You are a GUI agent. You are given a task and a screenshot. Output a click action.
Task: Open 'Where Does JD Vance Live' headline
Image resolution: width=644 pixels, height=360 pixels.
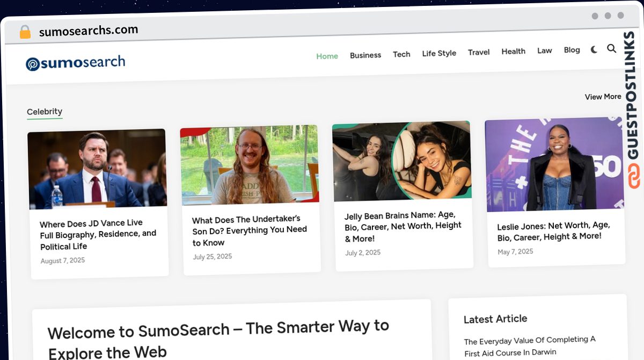(x=98, y=235)
